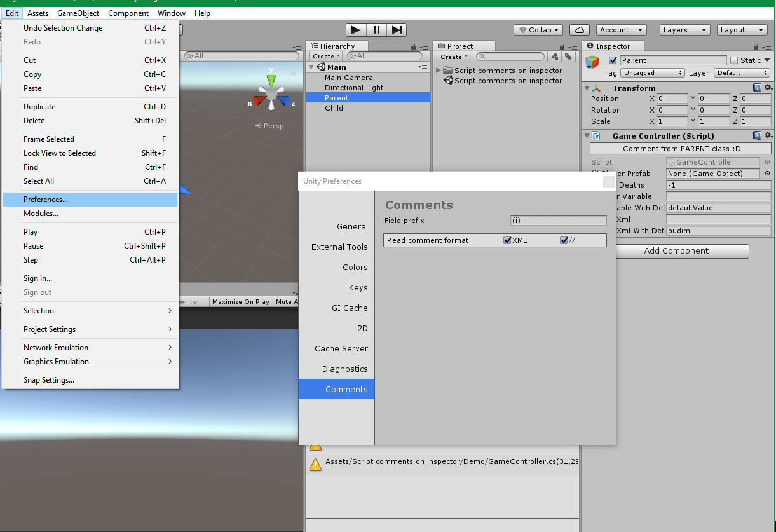Open the Static dropdown arrow

click(x=766, y=60)
